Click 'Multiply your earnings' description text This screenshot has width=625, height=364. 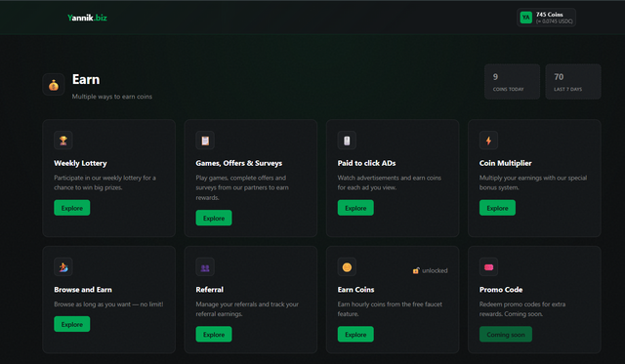pyautogui.click(x=533, y=182)
